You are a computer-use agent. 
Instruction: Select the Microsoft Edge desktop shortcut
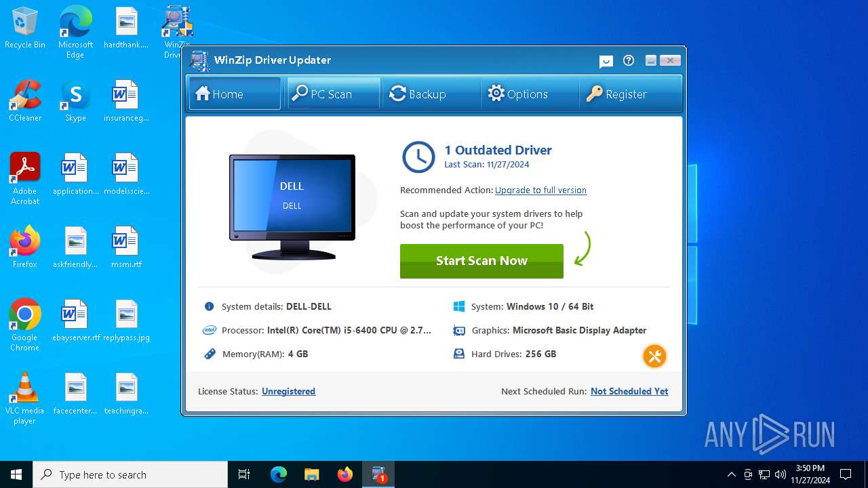click(75, 33)
